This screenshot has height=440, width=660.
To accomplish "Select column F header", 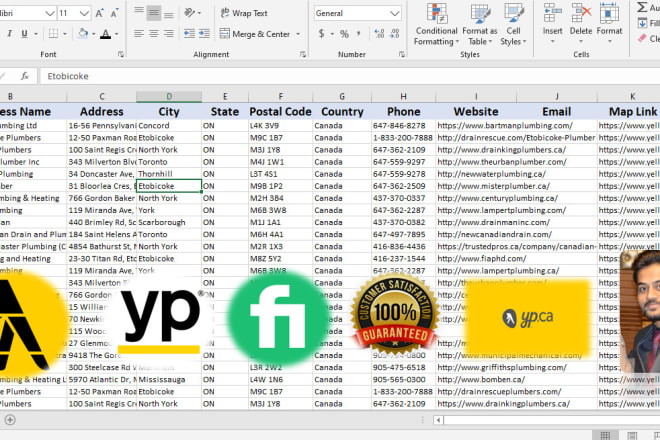I will [280, 97].
